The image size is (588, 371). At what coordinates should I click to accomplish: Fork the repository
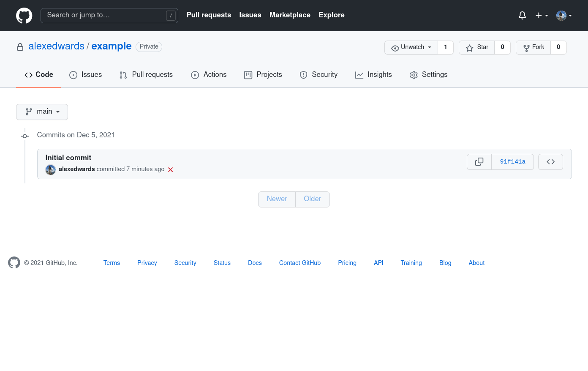click(533, 47)
